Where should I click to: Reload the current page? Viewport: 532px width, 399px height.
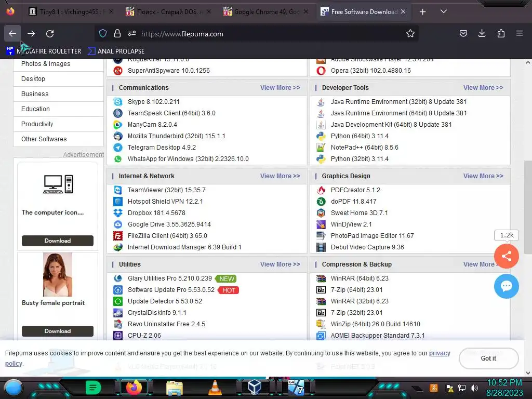(50, 34)
